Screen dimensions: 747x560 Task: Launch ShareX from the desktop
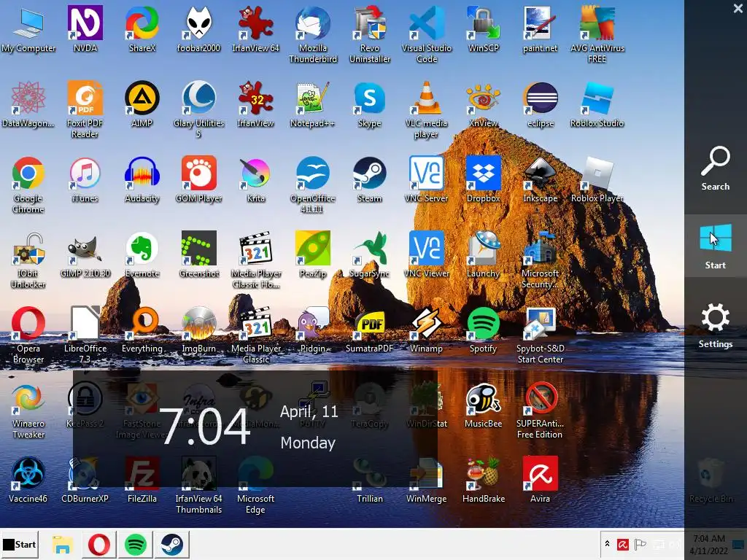[142, 29]
